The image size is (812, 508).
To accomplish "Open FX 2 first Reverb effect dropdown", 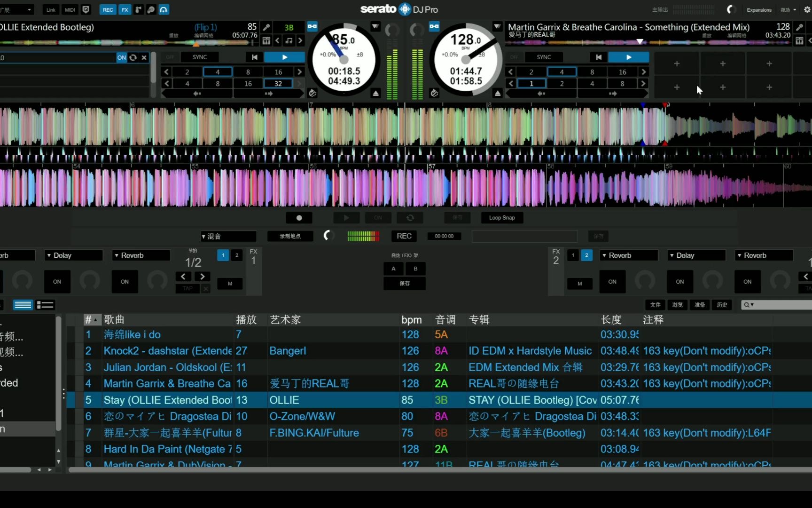I will [x=629, y=255].
